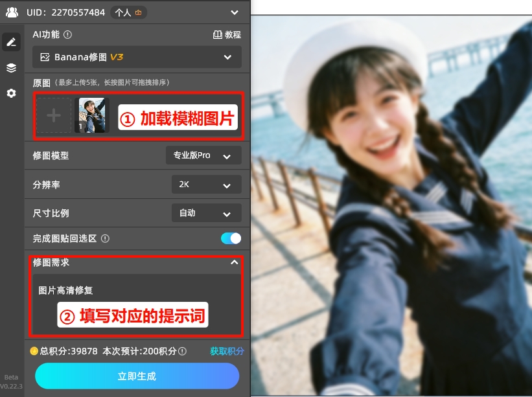Open settings via the gear icon in sidebar
This screenshot has height=397, width=532.
coord(11,93)
